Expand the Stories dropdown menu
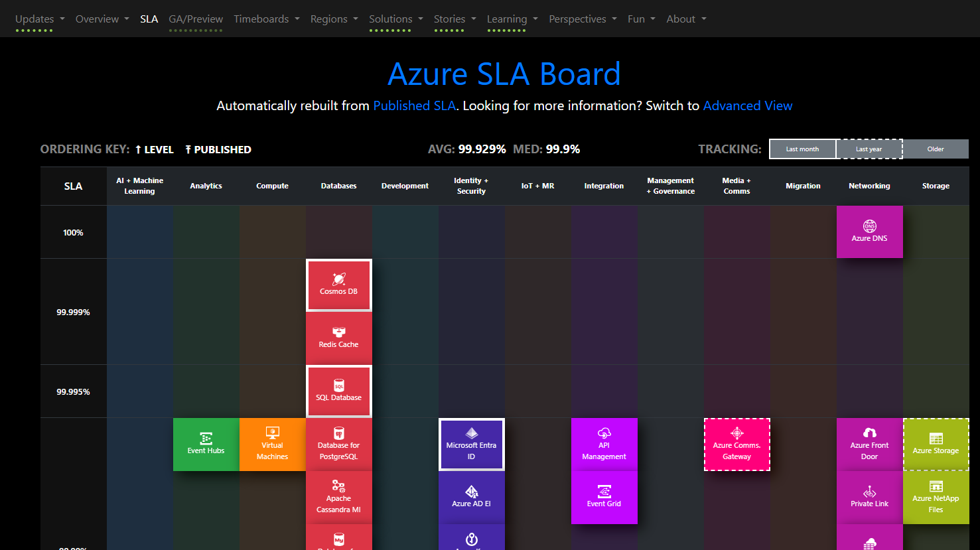Viewport: 980px width, 550px height. pos(455,19)
